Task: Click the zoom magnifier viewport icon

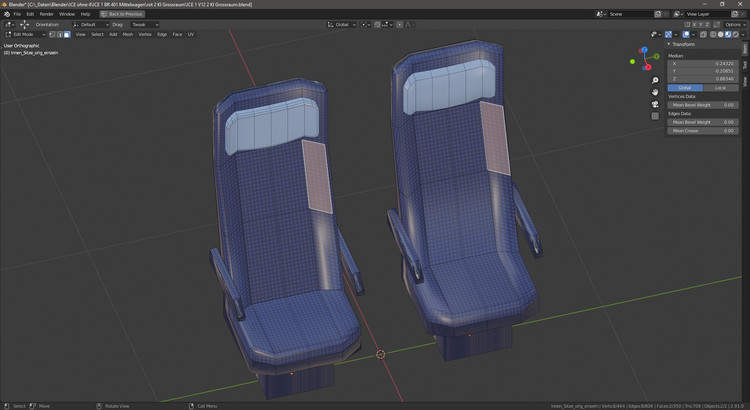Action: tap(655, 79)
